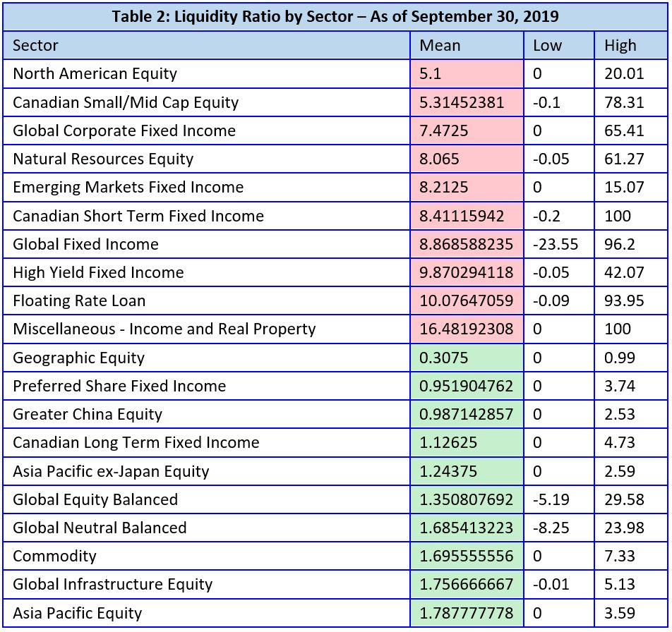Select the 'Mean' column header

[x=440, y=46]
